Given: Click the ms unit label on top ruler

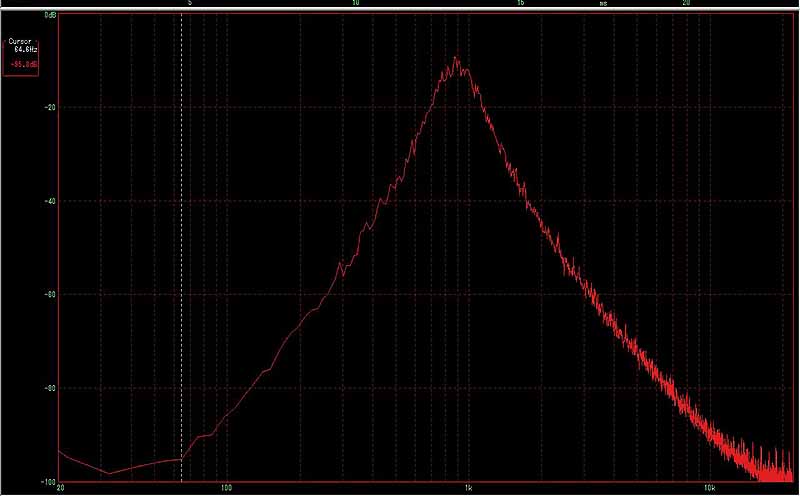Looking at the screenshot, I should pos(603,4).
